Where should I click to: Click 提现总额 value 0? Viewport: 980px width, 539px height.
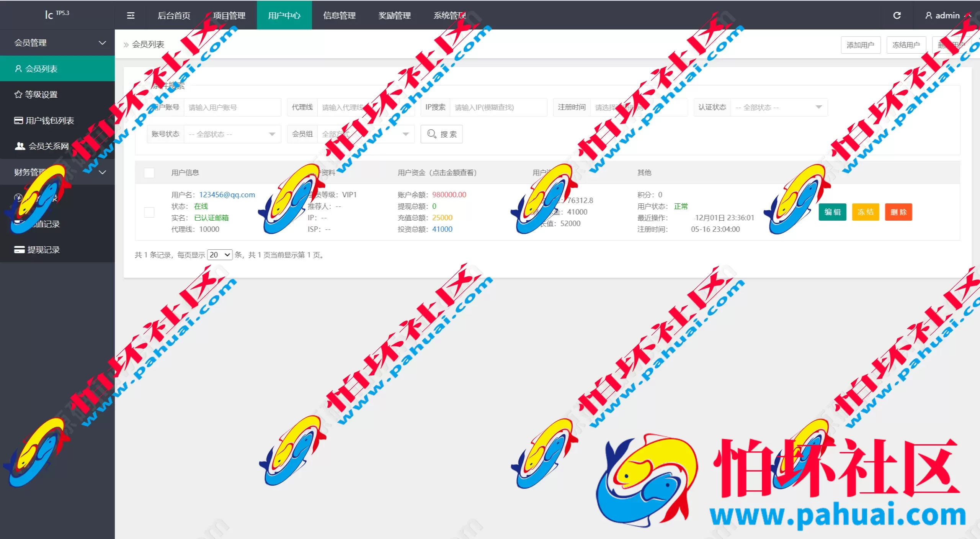pos(434,206)
